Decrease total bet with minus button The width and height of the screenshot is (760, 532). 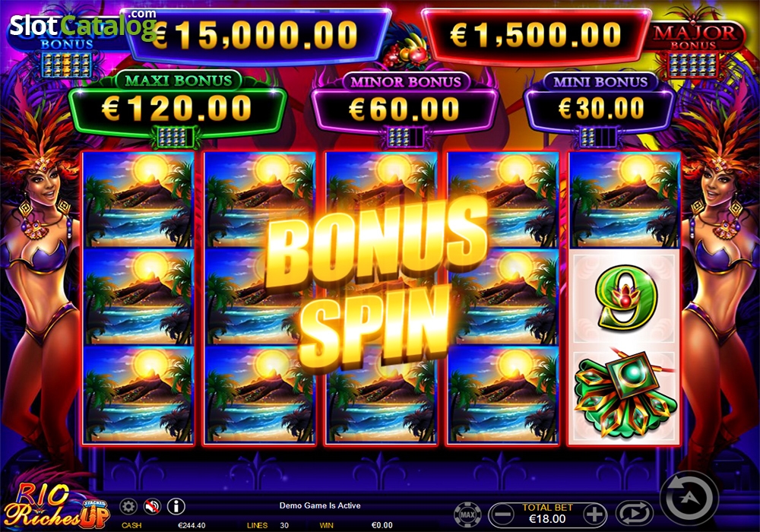(x=502, y=514)
